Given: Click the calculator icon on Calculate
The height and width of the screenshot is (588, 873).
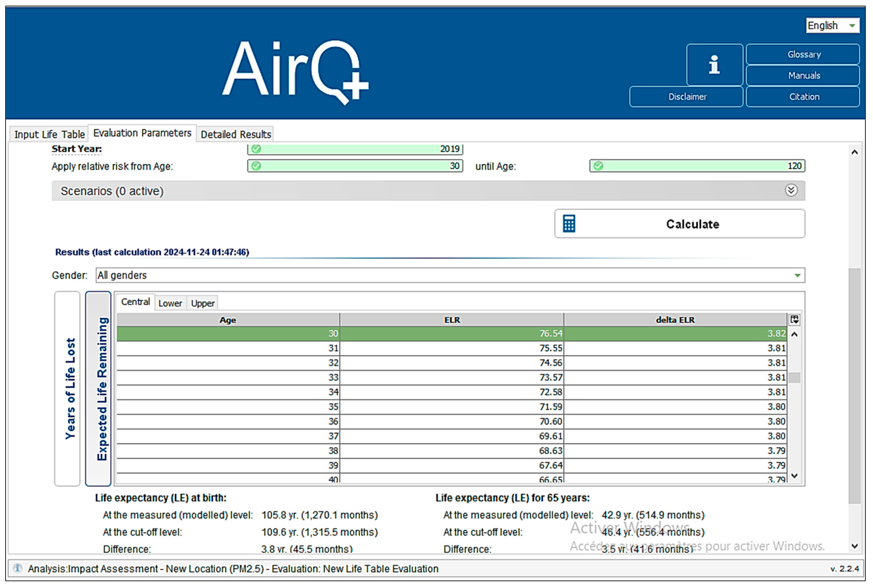Looking at the screenshot, I should tap(569, 224).
